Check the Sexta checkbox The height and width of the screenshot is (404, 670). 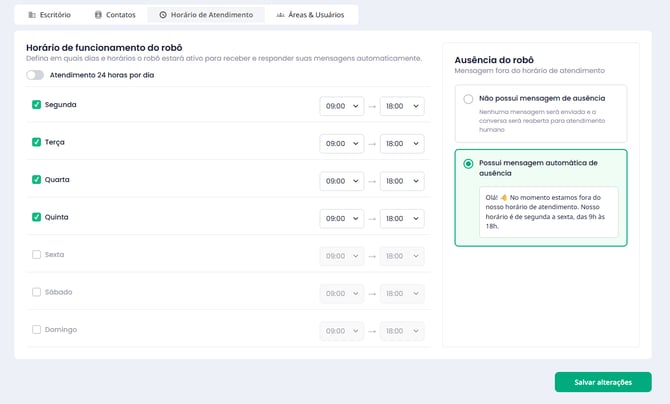pos(37,255)
